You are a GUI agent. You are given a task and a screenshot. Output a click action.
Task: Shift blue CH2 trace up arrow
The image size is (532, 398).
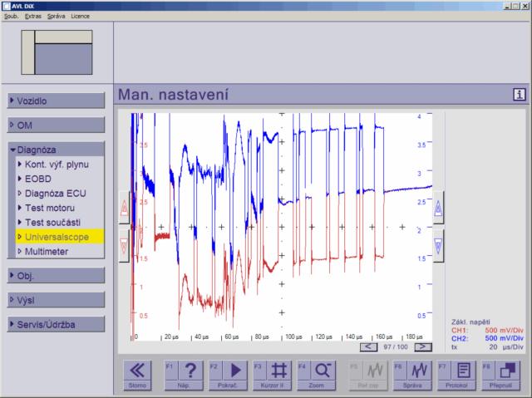coord(438,207)
